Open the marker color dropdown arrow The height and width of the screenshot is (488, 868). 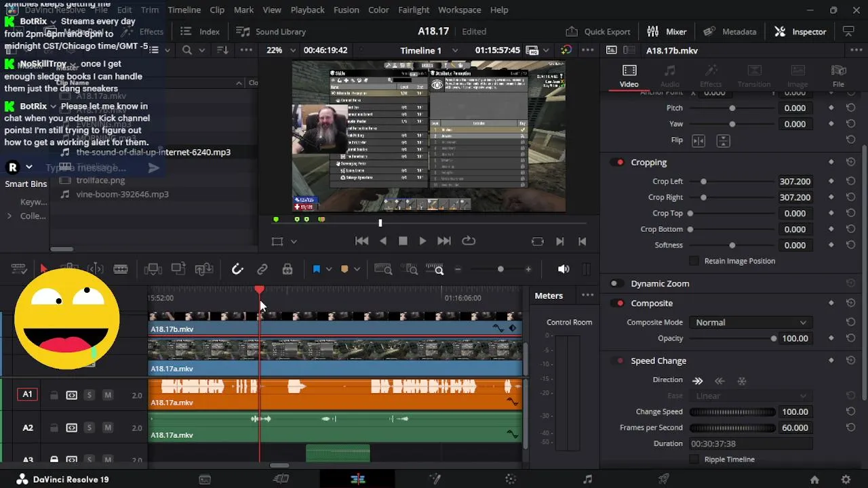pos(357,269)
